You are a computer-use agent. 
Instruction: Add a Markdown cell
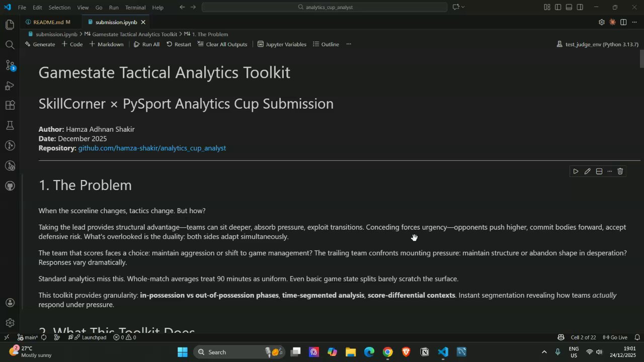pos(106,44)
